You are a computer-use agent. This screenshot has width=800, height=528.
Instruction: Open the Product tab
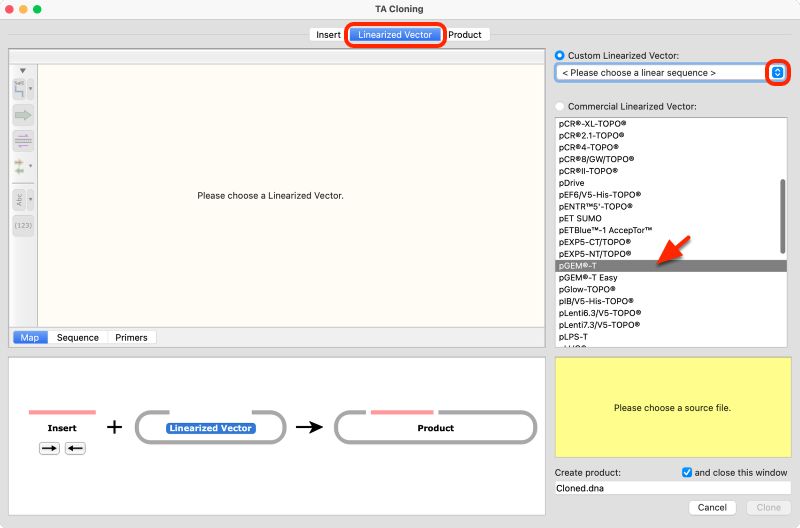click(x=465, y=35)
